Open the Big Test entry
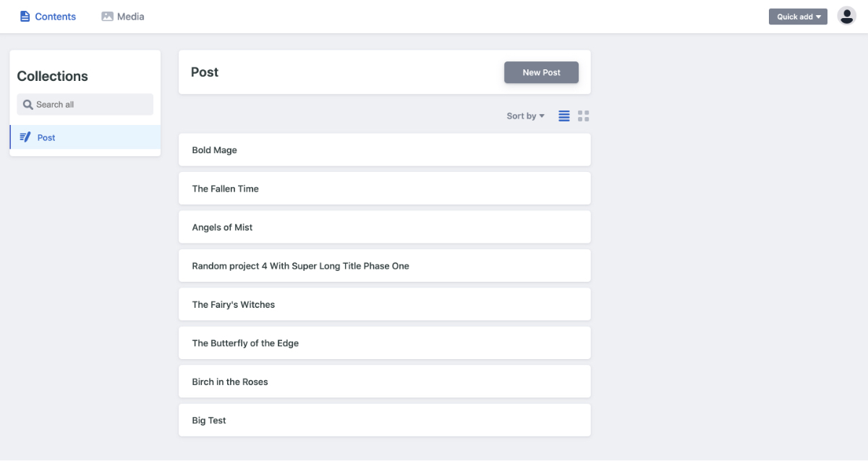The height and width of the screenshot is (461, 868). pos(384,420)
